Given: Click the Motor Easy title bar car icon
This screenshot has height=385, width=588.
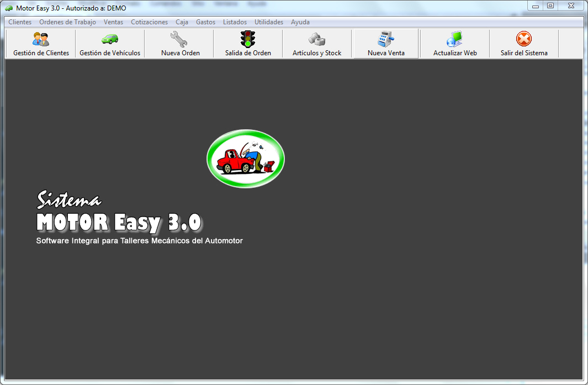Looking at the screenshot, I should click(9, 8).
